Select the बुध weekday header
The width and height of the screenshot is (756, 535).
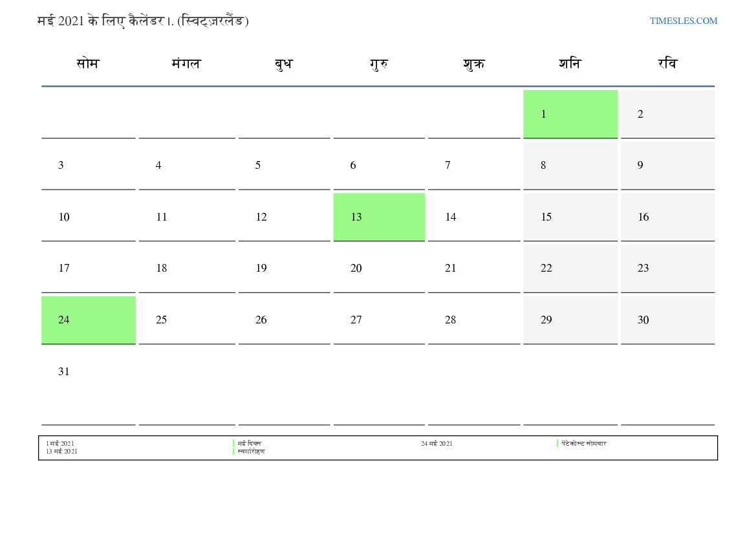(283, 63)
